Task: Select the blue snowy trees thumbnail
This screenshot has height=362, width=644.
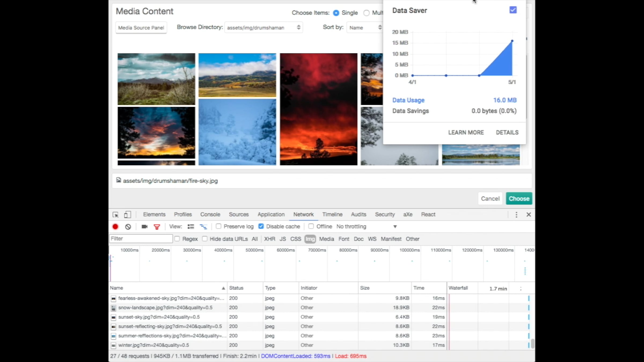Action: pyautogui.click(x=237, y=132)
